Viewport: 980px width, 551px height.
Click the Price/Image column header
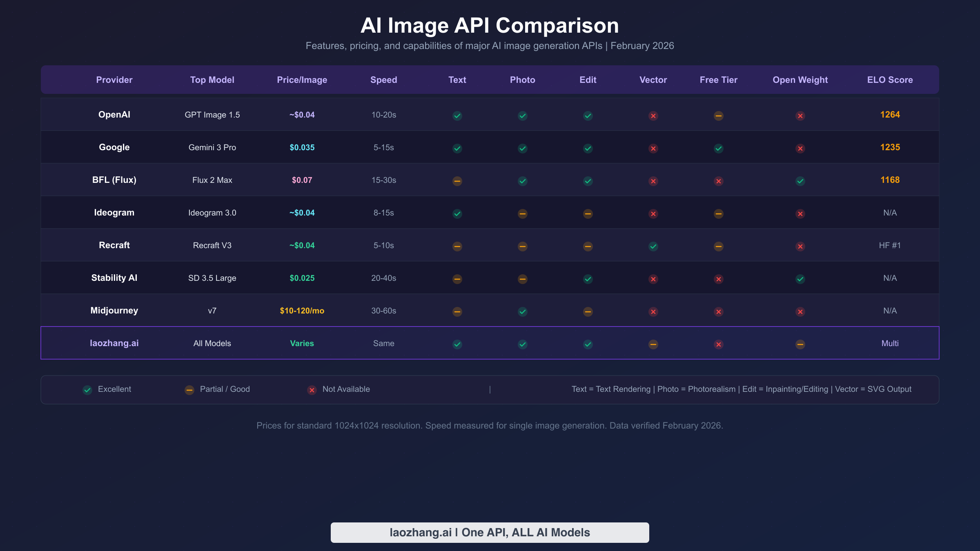(302, 80)
